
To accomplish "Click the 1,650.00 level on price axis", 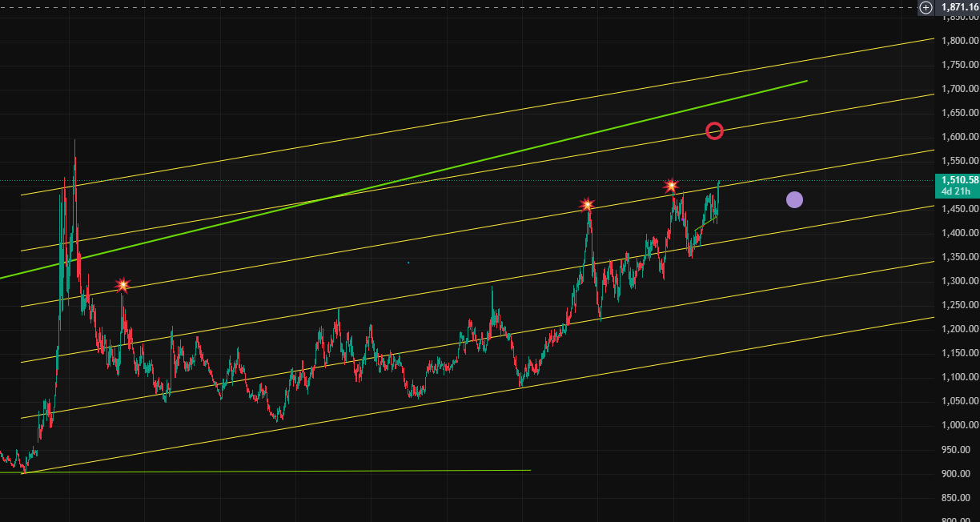I will pos(957,113).
